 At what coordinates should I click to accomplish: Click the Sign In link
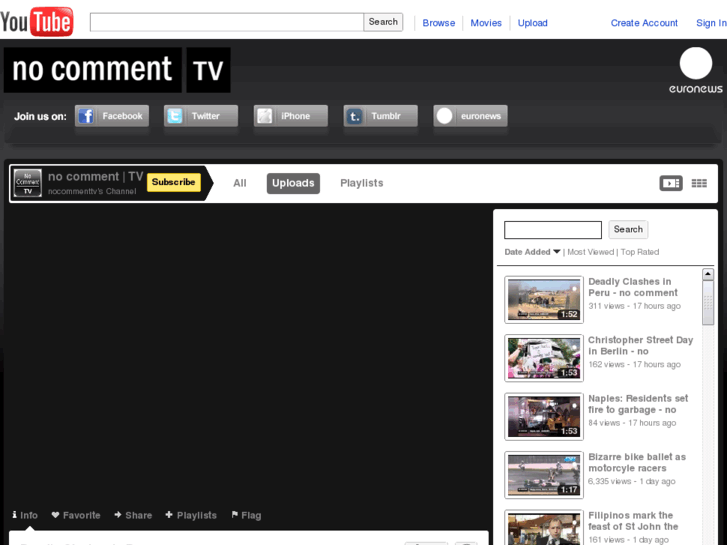pos(711,23)
